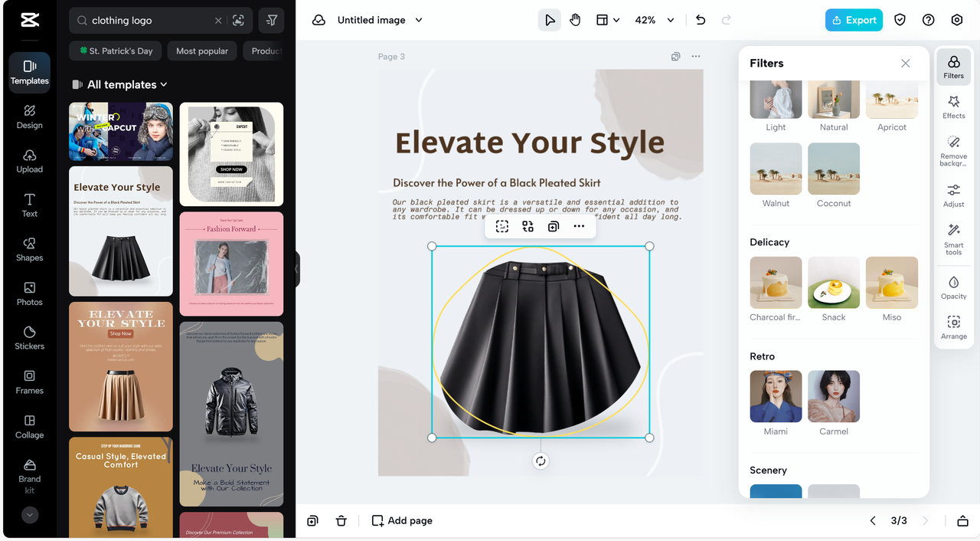Open the Shapes sidebar panel

[29, 249]
